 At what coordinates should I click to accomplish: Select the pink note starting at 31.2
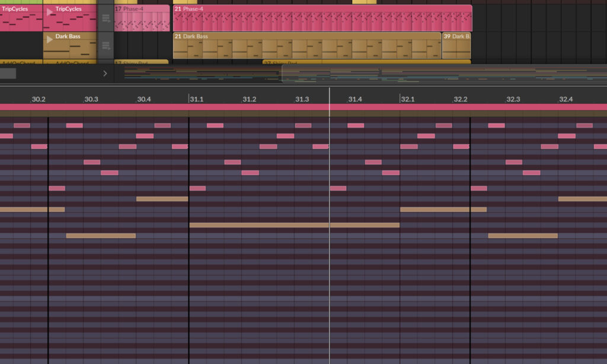tap(250, 173)
